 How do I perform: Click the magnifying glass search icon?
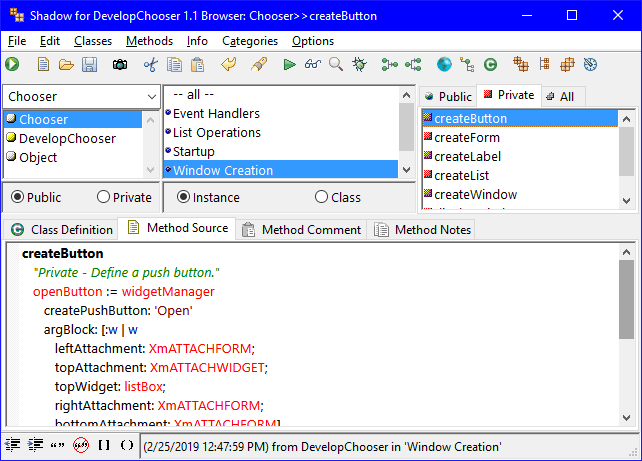tap(335, 64)
